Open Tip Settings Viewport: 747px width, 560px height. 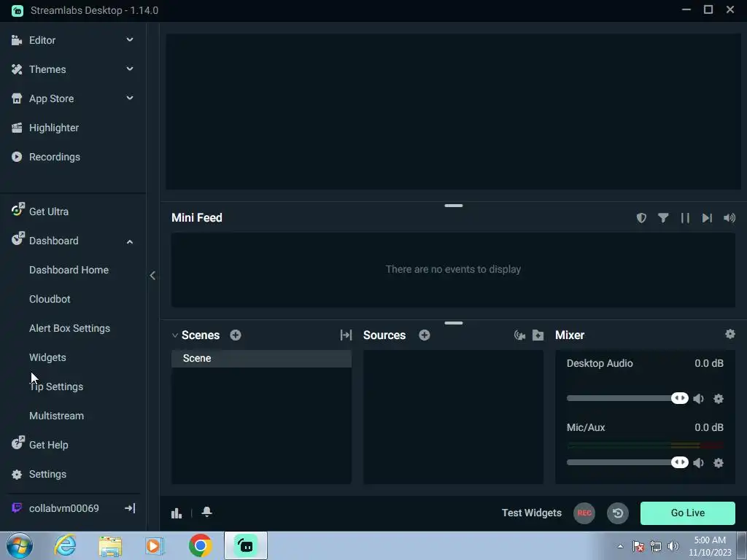[56, 386]
